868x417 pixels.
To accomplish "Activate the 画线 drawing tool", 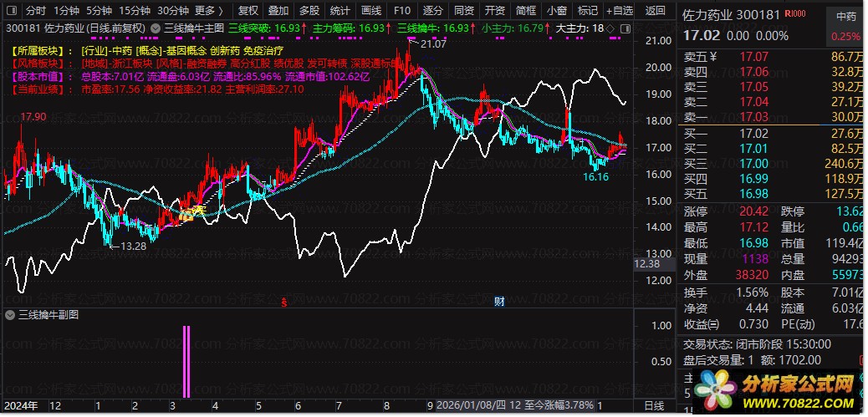I will 371,11.
